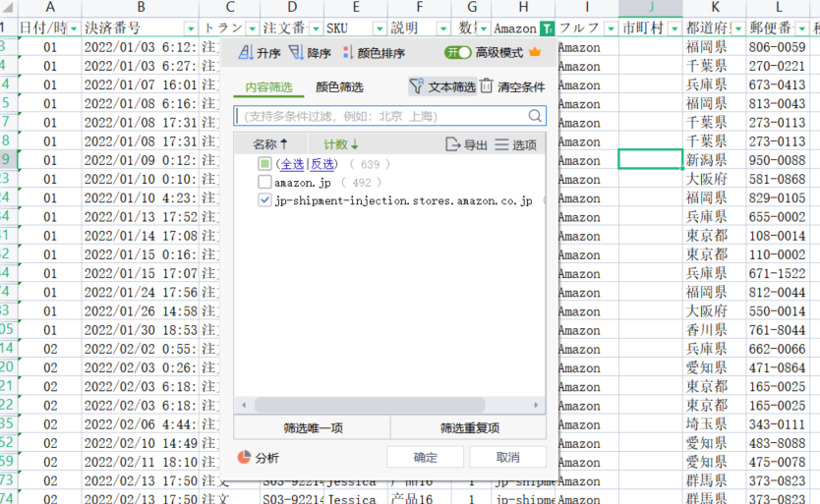
Task: Open filter dropdown for 市町村 column
Action: pos(674,28)
